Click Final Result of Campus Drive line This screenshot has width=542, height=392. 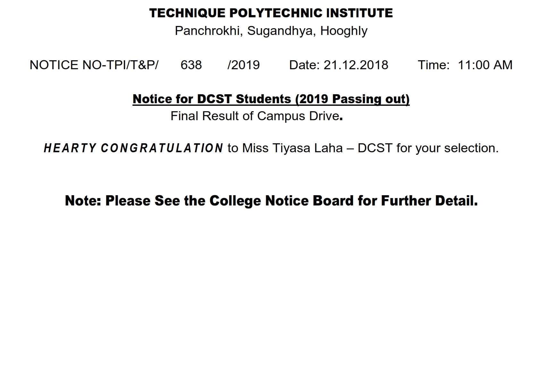[x=257, y=116]
